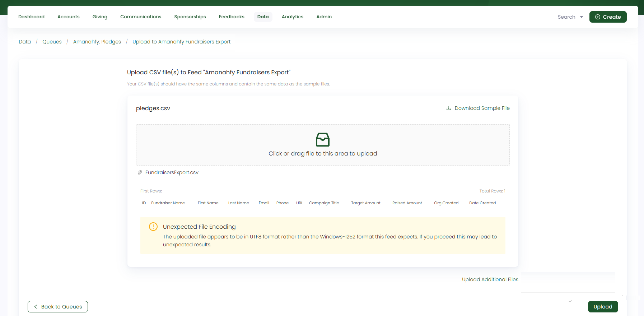Click the Target Amount column header

(x=366, y=203)
